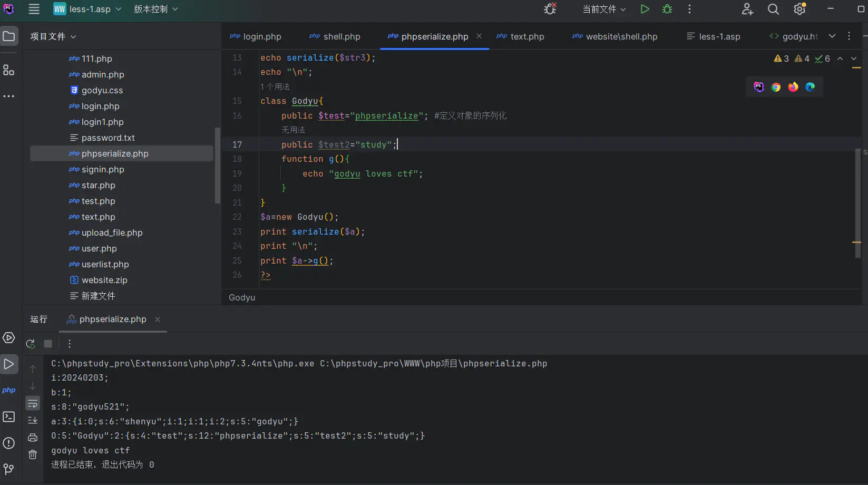Rerun phpserialize.php in run panel
The height and width of the screenshot is (485, 868).
[31, 344]
